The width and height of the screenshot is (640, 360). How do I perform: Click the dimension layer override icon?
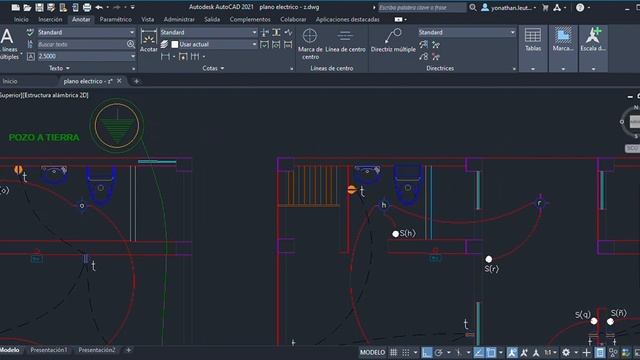tap(164, 44)
